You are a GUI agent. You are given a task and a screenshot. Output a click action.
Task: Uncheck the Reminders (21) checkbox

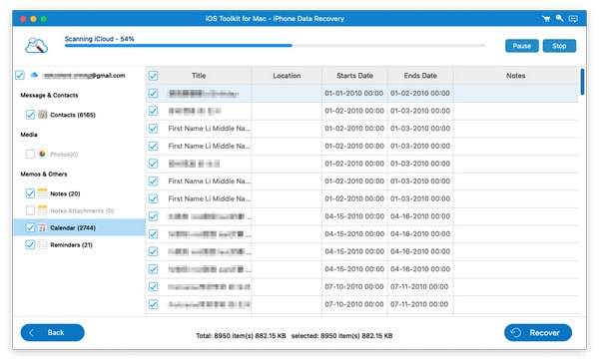pos(30,244)
